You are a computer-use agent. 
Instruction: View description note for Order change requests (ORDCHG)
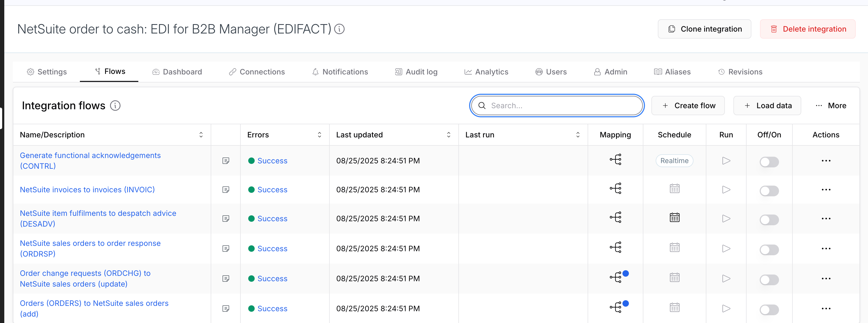[x=226, y=279]
